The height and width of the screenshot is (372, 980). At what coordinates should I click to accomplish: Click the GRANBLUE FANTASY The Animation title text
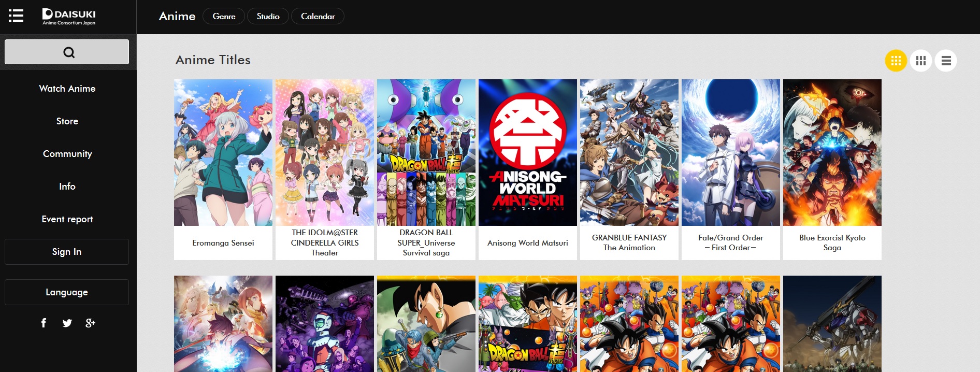[x=629, y=242]
